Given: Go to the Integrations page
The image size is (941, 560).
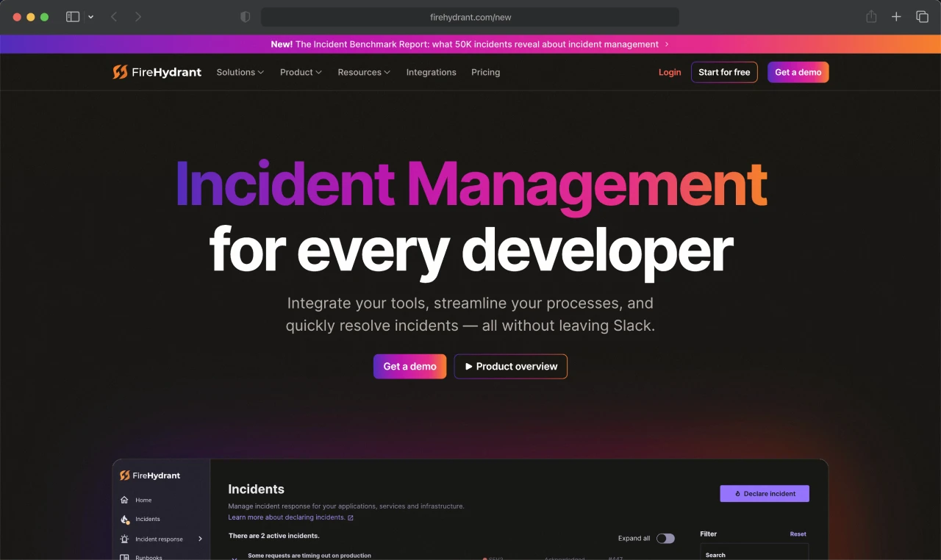Looking at the screenshot, I should pyautogui.click(x=431, y=72).
